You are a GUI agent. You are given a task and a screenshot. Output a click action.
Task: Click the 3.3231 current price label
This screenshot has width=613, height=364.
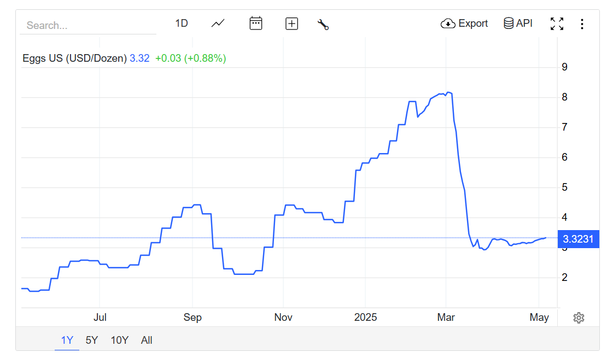578,239
